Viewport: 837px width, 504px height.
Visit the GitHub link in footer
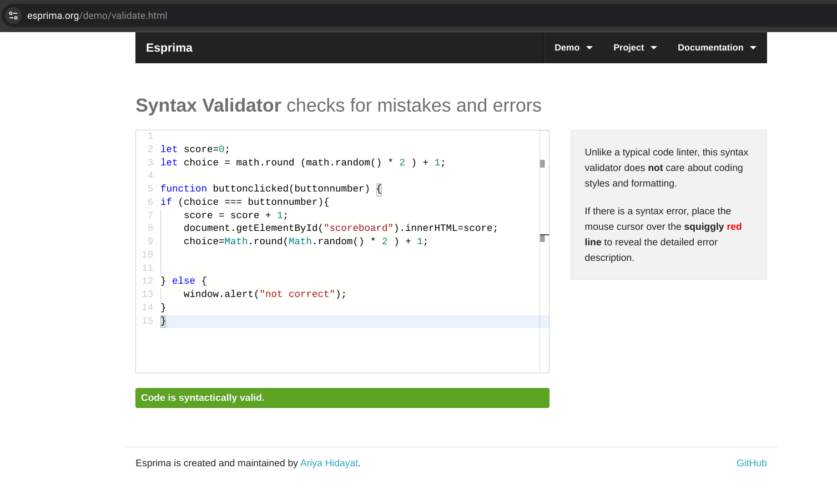(751, 463)
